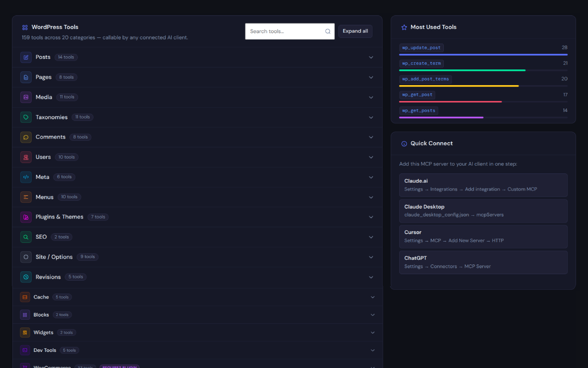This screenshot has height=368, width=588.
Task: Click the wp_get_posts tool tag
Action: (418, 110)
